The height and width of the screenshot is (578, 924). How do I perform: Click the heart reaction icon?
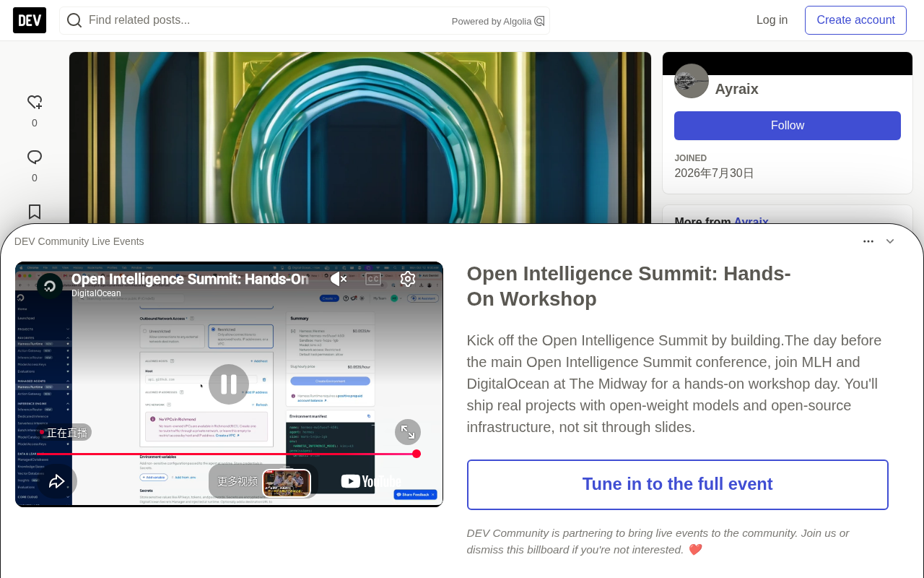[x=35, y=103]
